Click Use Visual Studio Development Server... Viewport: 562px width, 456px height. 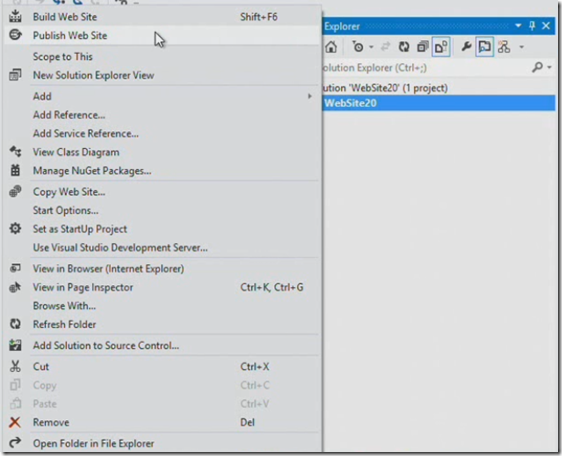[x=161, y=248]
